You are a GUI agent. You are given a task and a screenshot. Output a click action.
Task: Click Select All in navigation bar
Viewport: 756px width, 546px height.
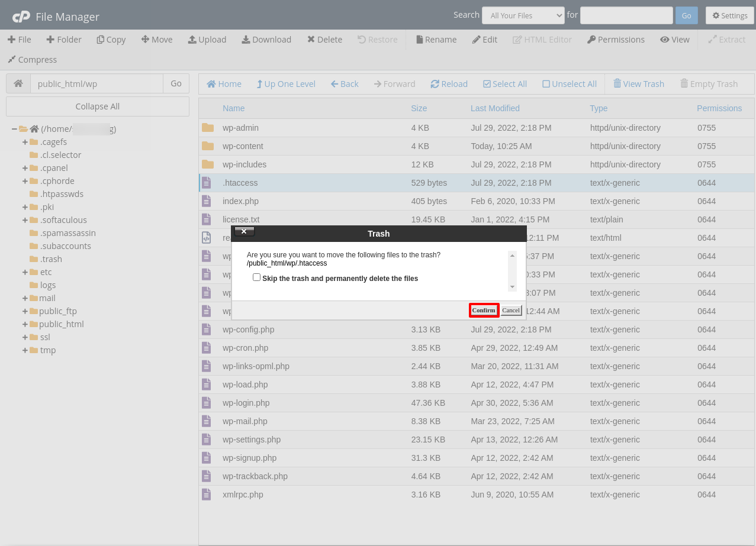click(505, 84)
